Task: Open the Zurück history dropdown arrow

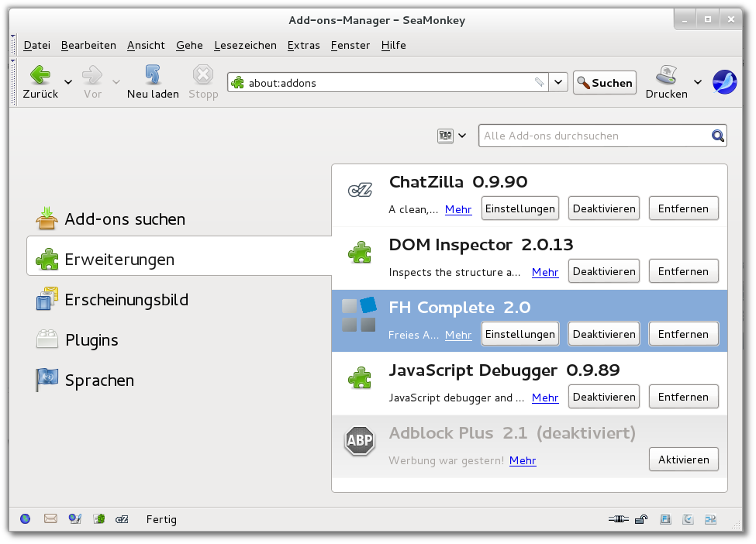Action: pos(68,81)
